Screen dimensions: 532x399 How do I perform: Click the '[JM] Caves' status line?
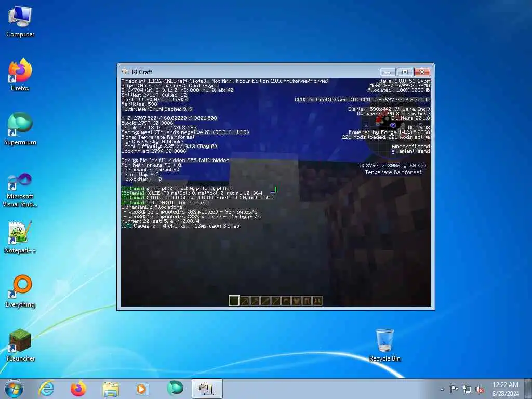180,225
